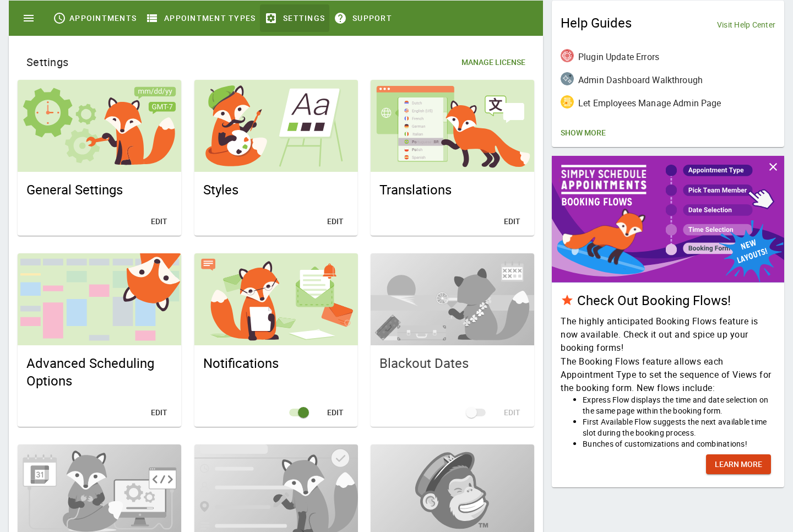Viewport: 793px width, 532px height.
Task: Click the Booking Flows promo image
Action: [x=668, y=219]
